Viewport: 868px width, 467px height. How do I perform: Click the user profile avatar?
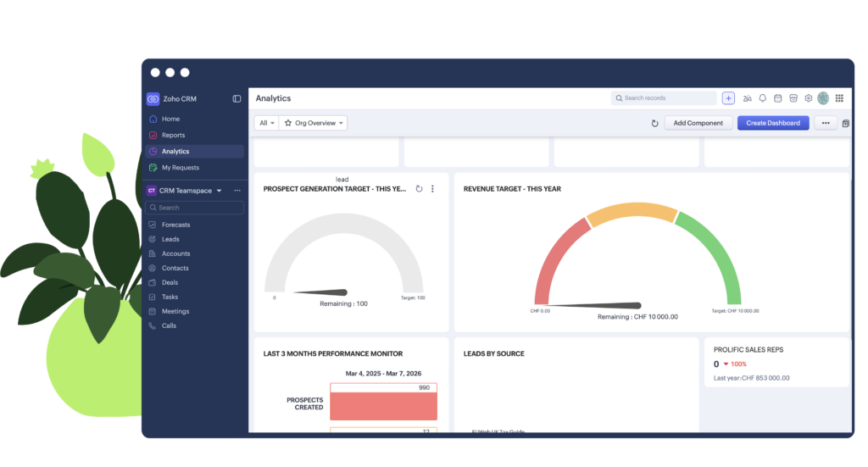click(823, 98)
